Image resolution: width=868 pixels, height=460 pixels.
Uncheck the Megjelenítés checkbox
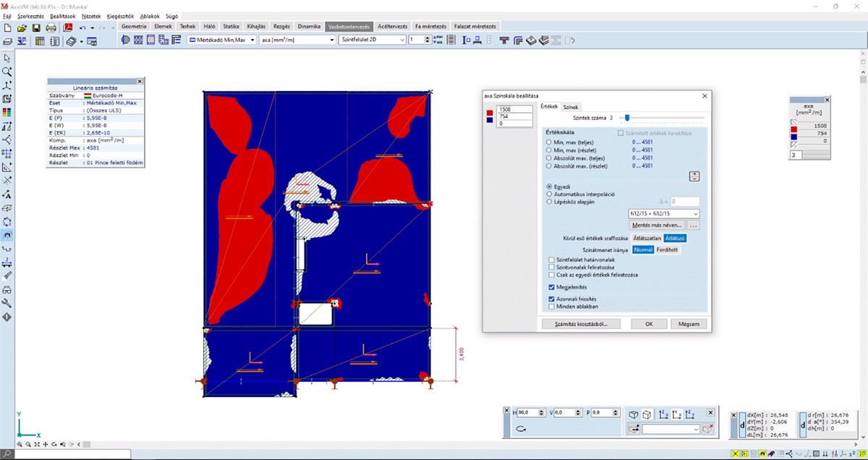[552, 287]
